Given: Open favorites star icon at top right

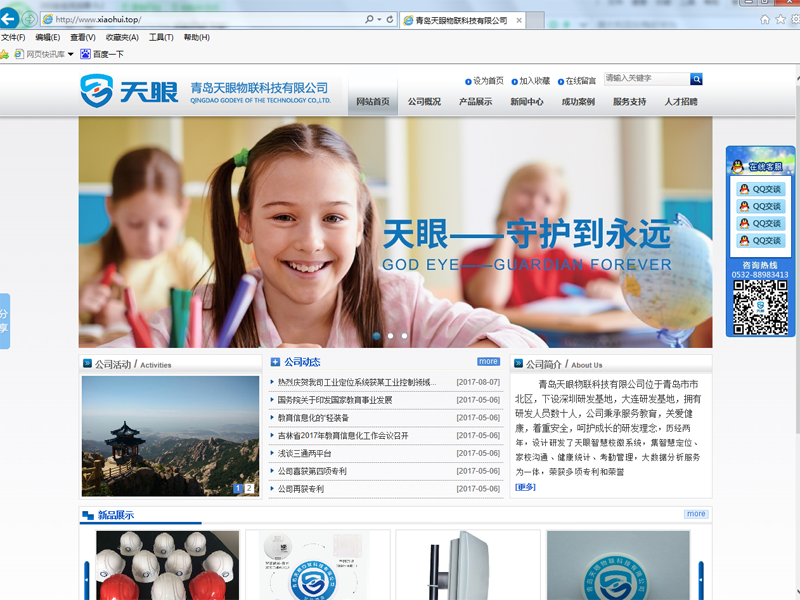Looking at the screenshot, I should pyautogui.click(x=781, y=19).
